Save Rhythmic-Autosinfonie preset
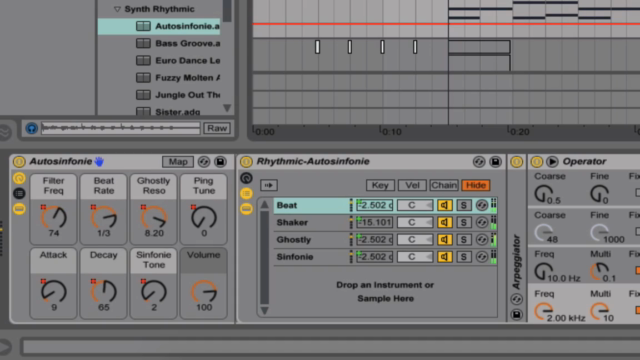 pos(495,162)
